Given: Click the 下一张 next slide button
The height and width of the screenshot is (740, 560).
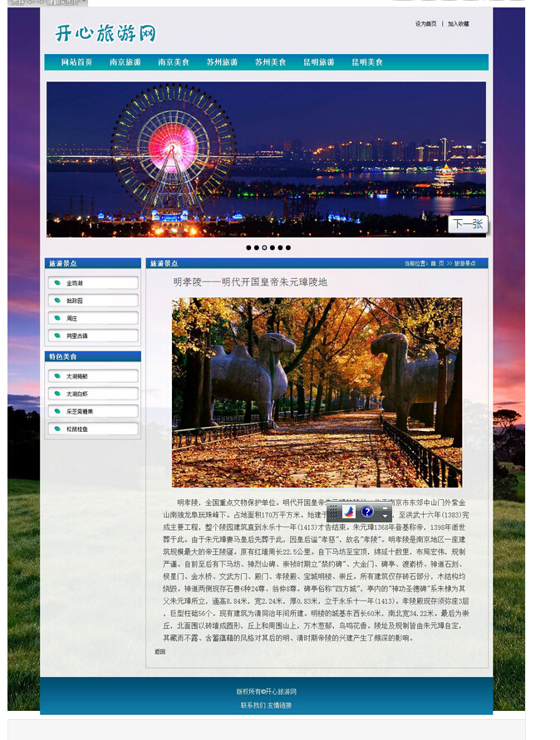Looking at the screenshot, I should tap(467, 224).
